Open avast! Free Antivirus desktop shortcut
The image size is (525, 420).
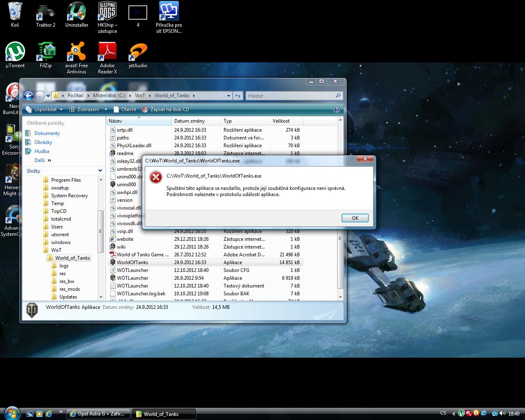(76, 52)
